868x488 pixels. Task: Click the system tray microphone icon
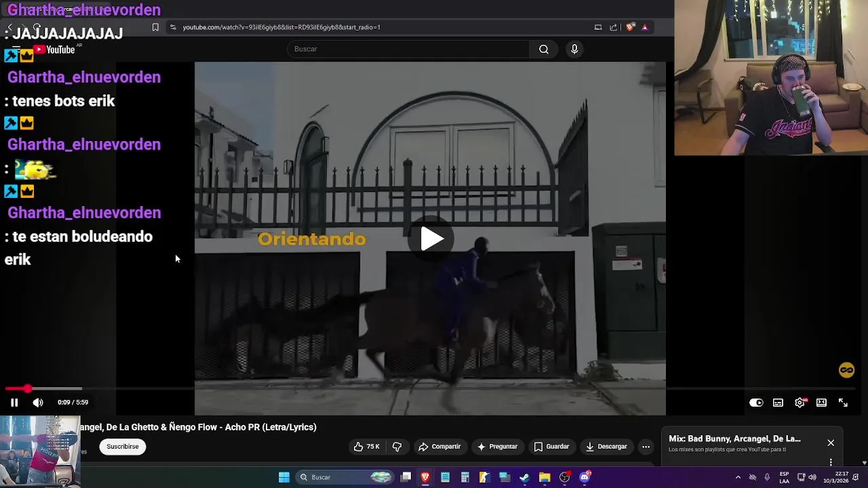[x=767, y=477]
